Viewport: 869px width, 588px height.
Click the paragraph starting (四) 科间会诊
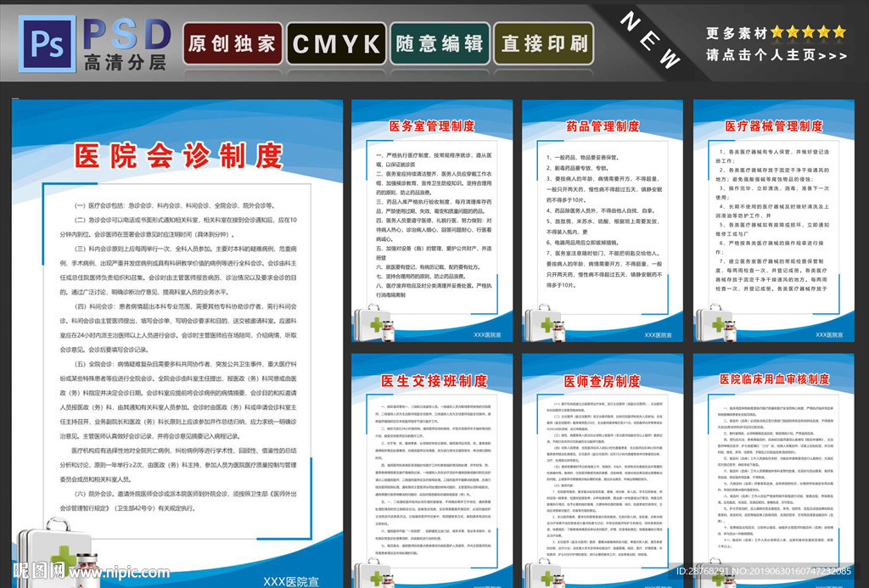tap(178, 328)
